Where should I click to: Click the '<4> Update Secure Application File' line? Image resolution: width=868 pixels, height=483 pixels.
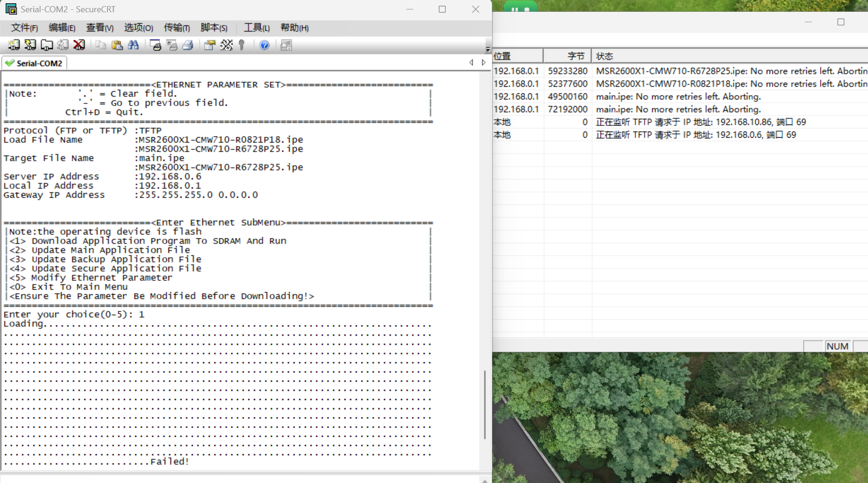tap(106, 268)
